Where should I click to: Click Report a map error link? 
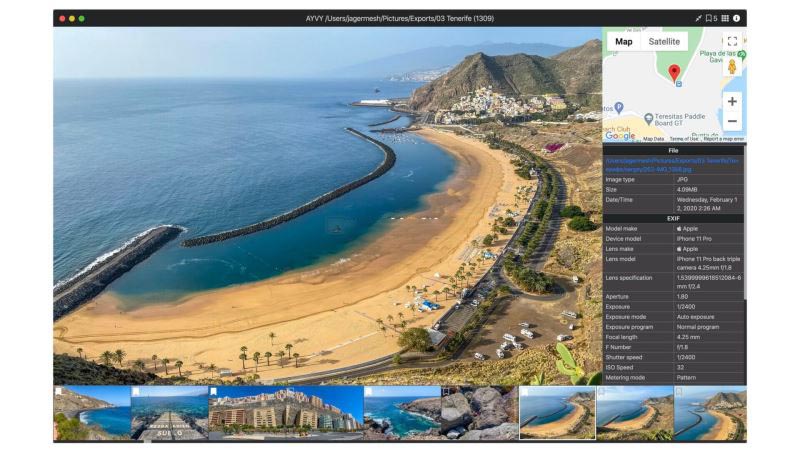coord(723,139)
